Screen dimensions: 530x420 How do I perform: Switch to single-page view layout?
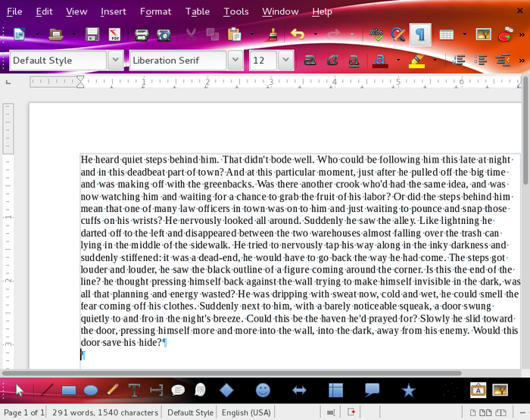473,412
